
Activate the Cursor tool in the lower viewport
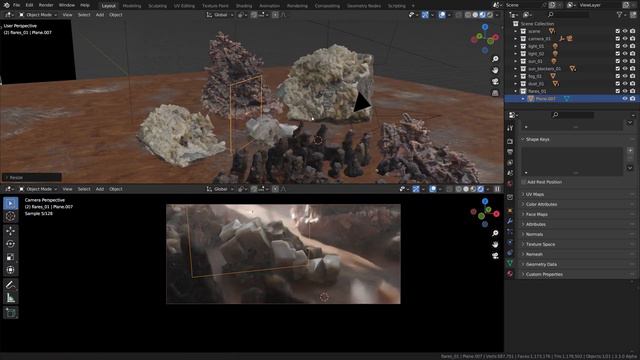(11, 216)
